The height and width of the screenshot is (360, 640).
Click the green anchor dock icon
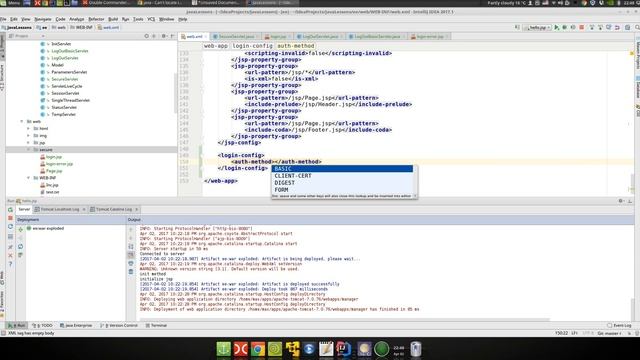click(x=223, y=349)
